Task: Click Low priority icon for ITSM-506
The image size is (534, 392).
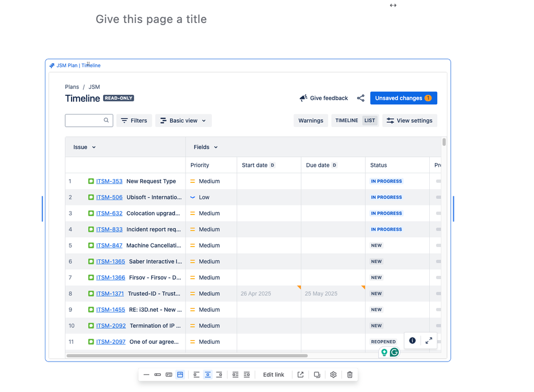Action: point(192,197)
